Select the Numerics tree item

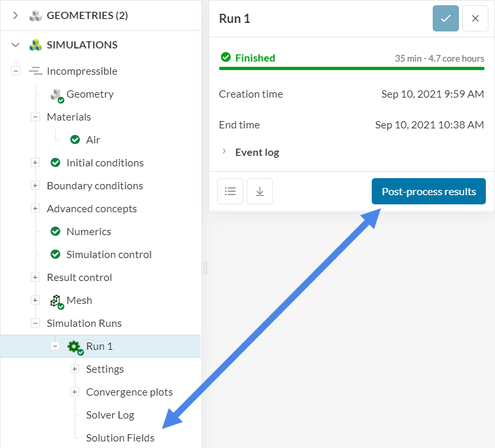coord(89,232)
